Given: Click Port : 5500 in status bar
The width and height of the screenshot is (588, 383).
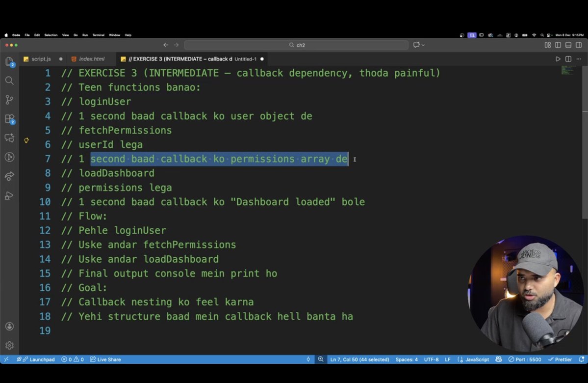Looking at the screenshot, I should point(525,359).
